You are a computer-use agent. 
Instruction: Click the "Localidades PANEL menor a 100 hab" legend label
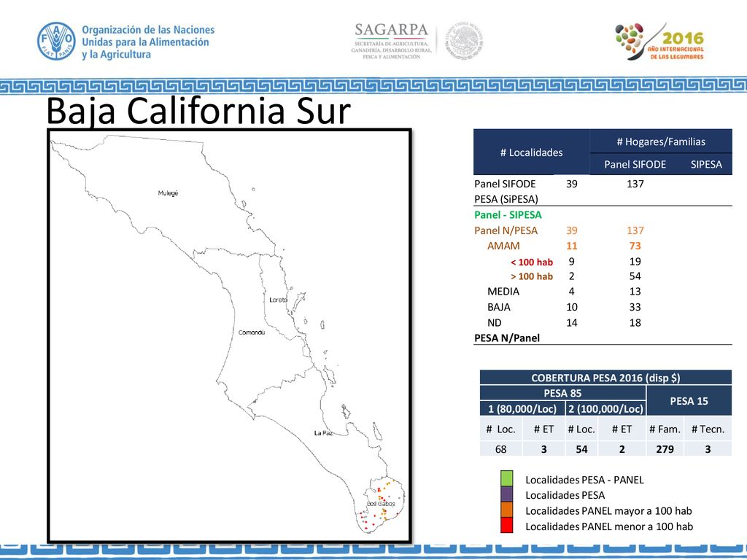click(609, 526)
